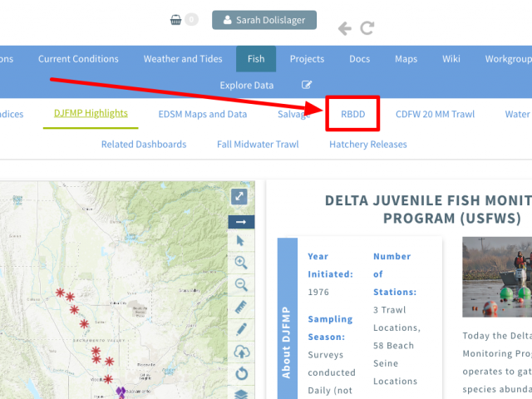Viewport: 532px width, 399px height.
Task: Select the map pencil draw tool
Action: coord(241,329)
